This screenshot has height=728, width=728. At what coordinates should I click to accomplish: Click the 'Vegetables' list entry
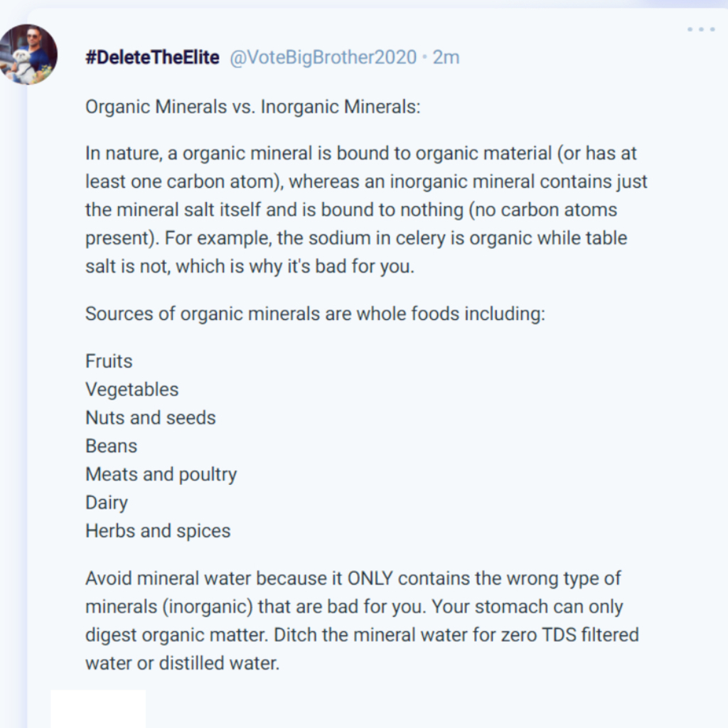tap(132, 390)
